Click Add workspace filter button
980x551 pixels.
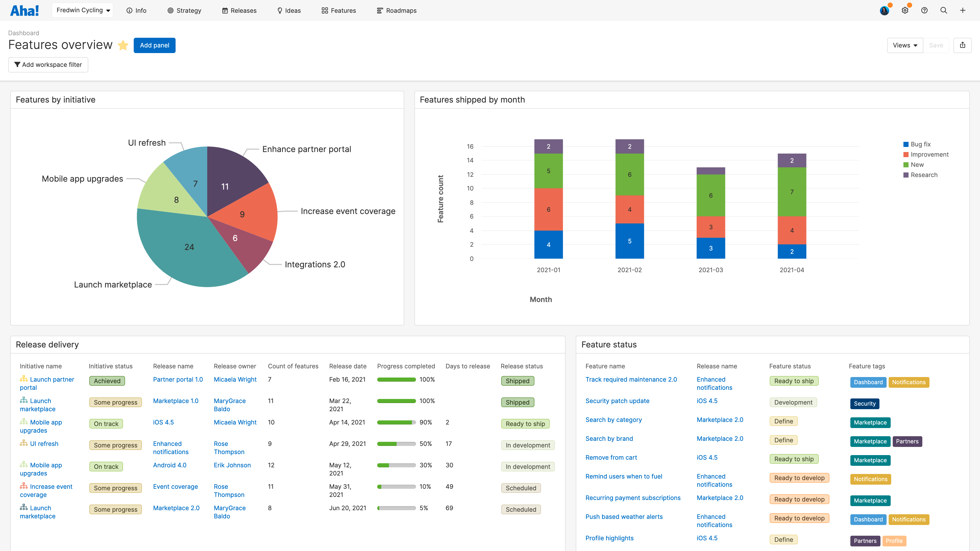pyautogui.click(x=48, y=65)
